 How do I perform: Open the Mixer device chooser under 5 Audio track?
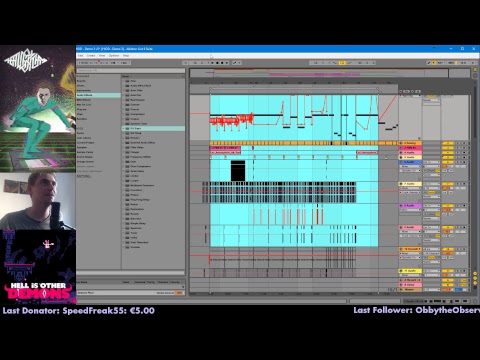410,166
